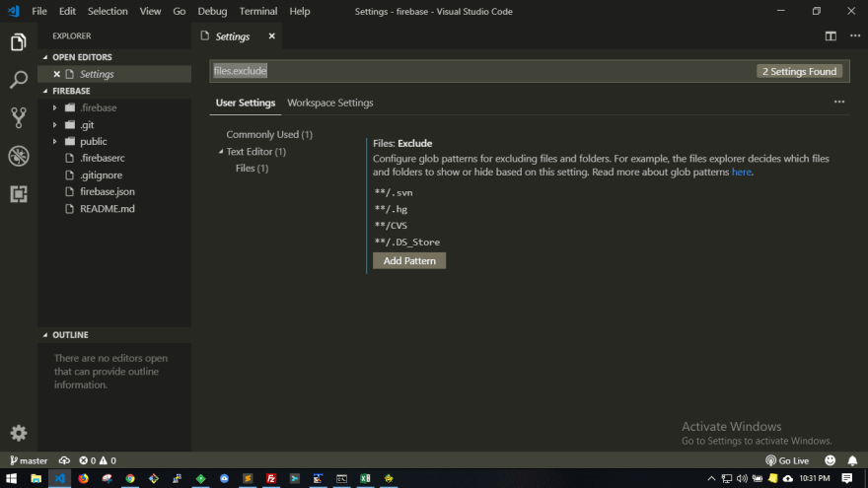The height and width of the screenshot is (488, 868).
Task: Open the Edit menu
Action: click(67, 11)
